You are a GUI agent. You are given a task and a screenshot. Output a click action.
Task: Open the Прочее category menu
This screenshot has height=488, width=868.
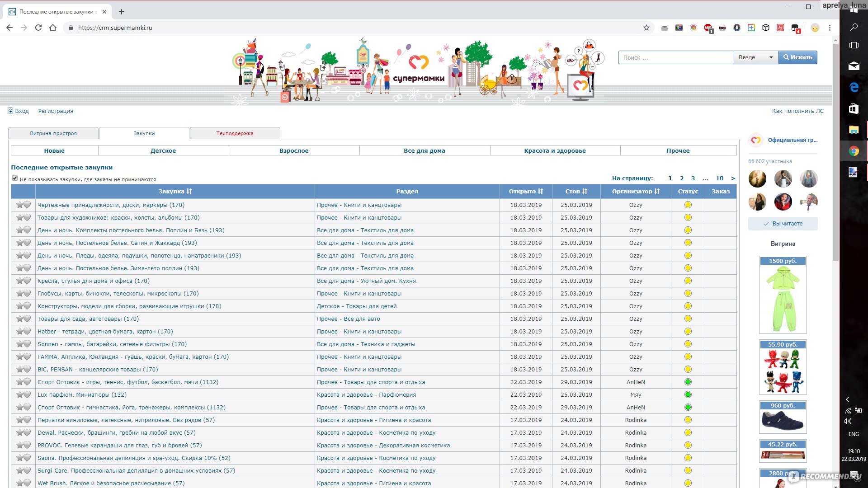tap(678, 150)
